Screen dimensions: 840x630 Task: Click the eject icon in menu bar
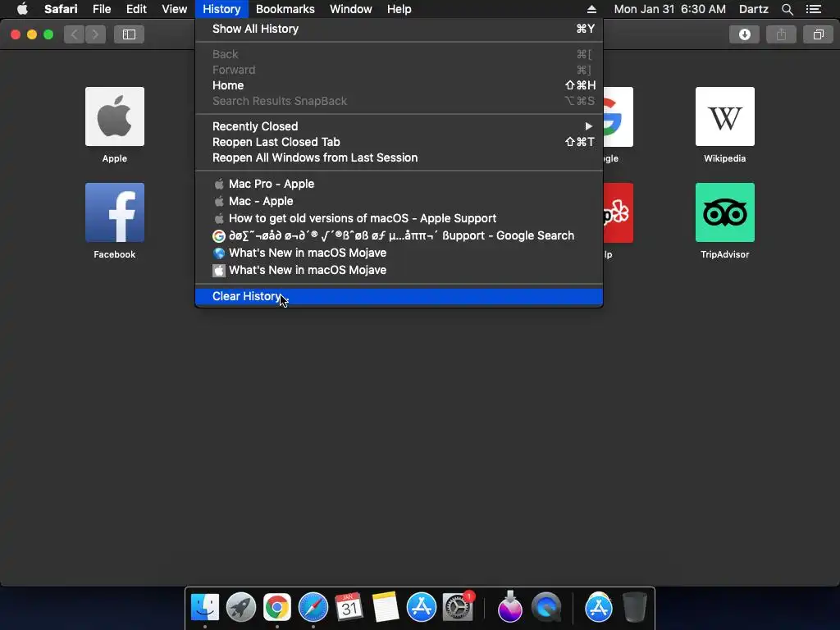point(591,9)
